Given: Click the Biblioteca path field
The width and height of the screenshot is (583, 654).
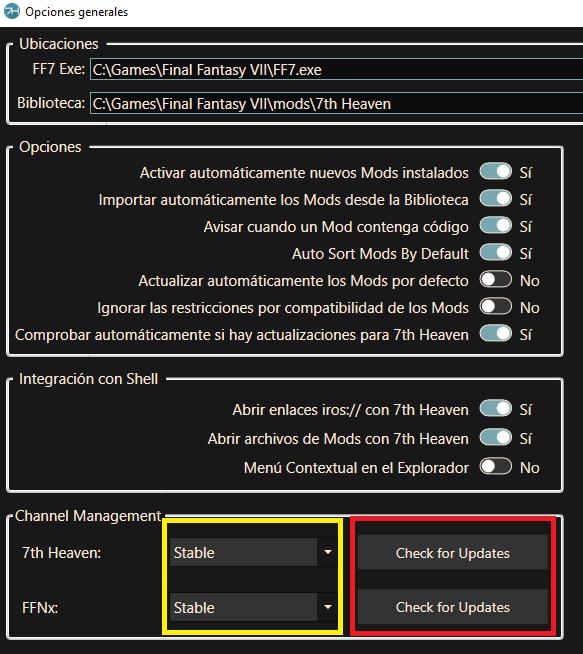Looking at the screenshot, I should point(337,103).
